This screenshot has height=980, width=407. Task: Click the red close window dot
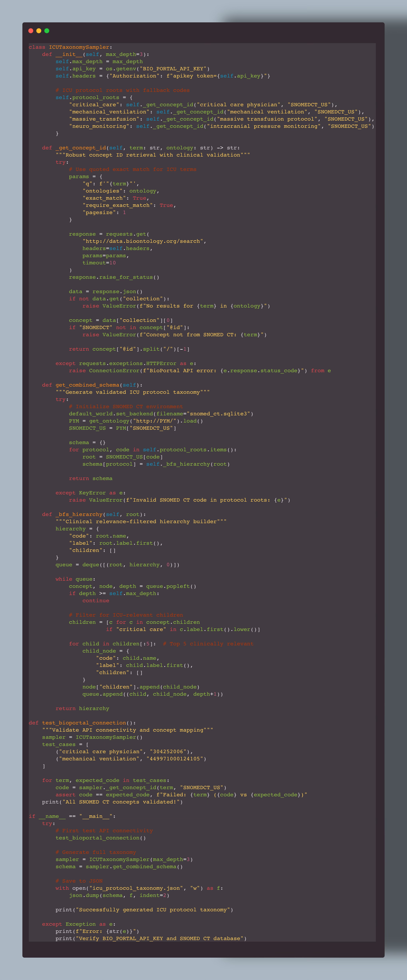31,31
